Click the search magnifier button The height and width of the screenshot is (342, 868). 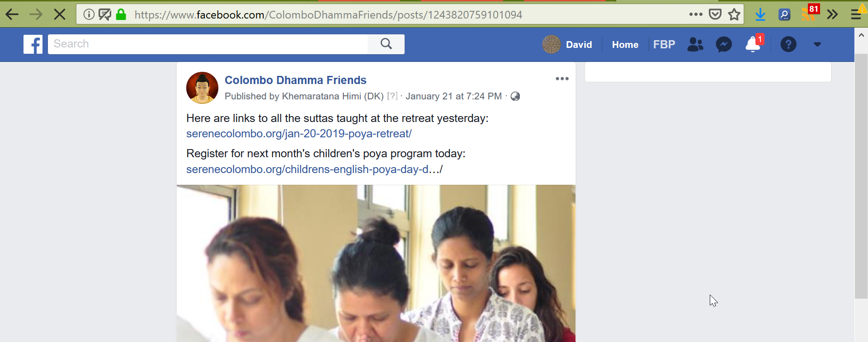click(386, 44)
